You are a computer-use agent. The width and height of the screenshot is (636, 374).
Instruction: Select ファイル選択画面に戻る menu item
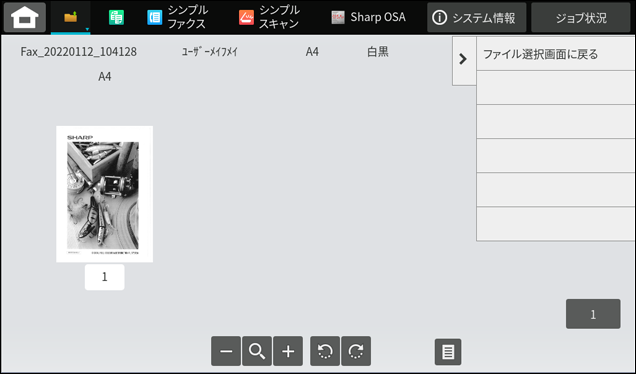556,54
